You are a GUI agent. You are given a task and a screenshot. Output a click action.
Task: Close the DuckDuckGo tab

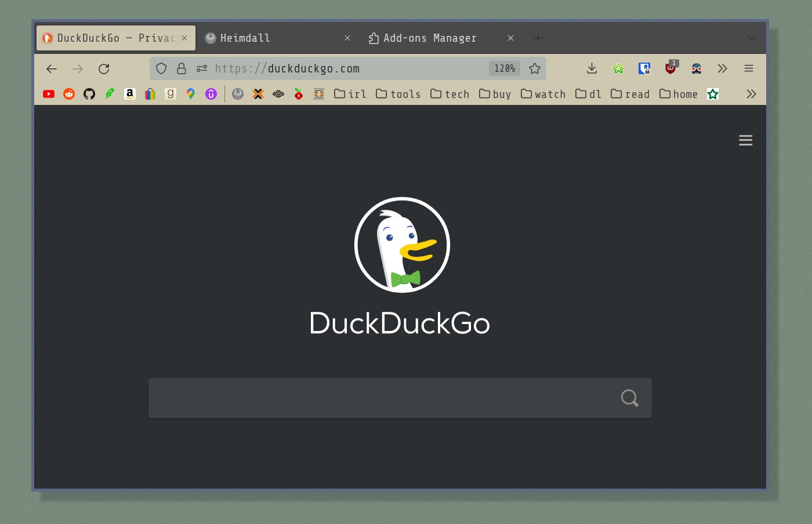pyautogui.click(x=184, y=38)
